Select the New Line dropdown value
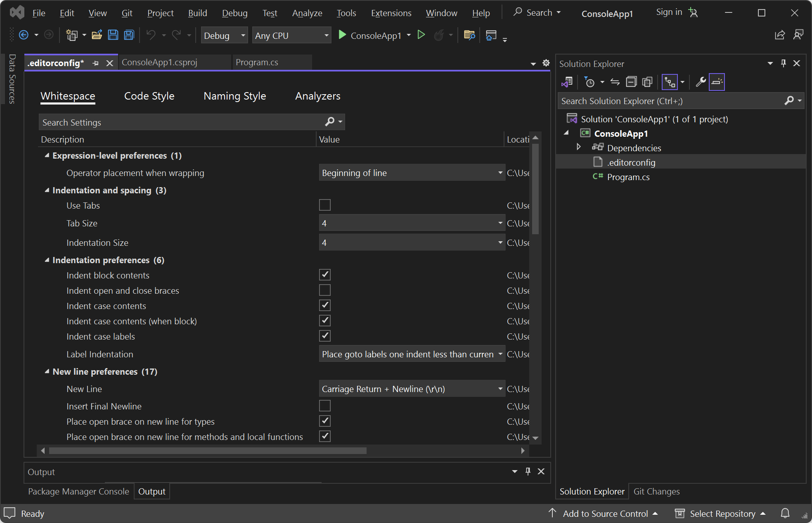Screen dimensions: 812x523 tap(411, 389)
